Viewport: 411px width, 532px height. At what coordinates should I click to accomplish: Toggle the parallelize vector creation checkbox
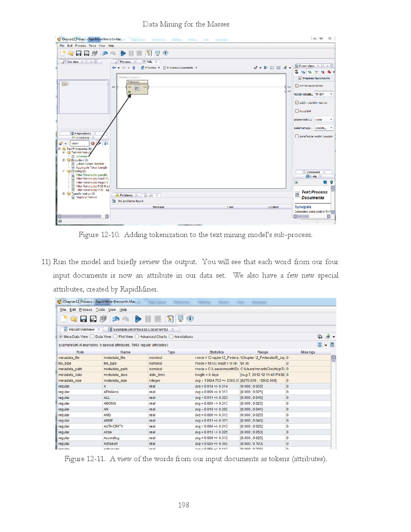click(x=297, y=136)
